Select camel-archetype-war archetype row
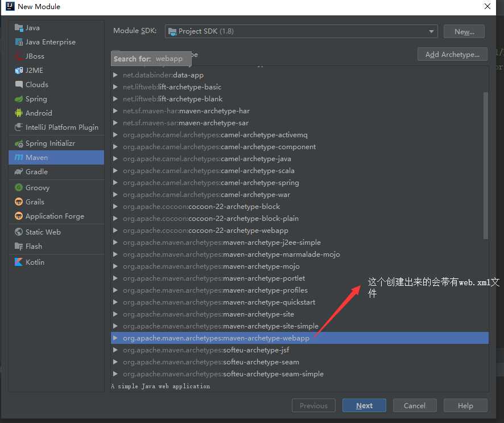Image resolution: width=504 pixels, height=423 pixels. pos(300,195)
